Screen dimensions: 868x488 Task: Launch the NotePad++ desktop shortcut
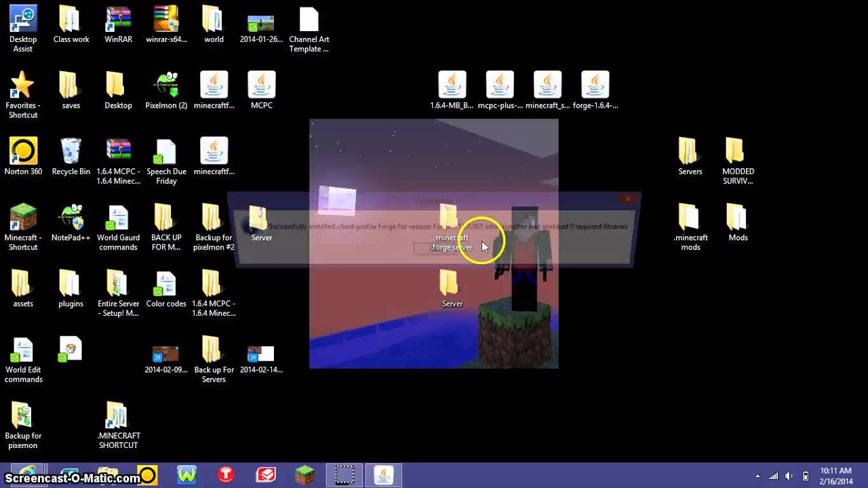(71, 223)
